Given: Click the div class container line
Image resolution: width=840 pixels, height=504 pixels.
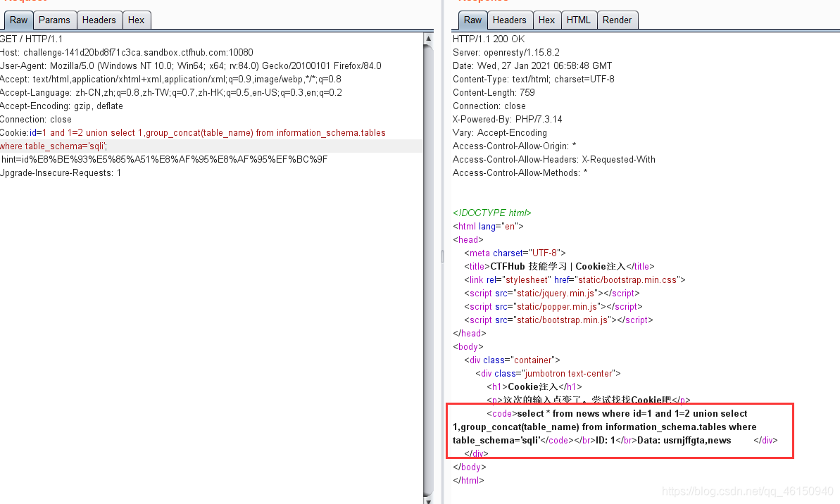Looking at the screenshot, I should tap(512, 360).
